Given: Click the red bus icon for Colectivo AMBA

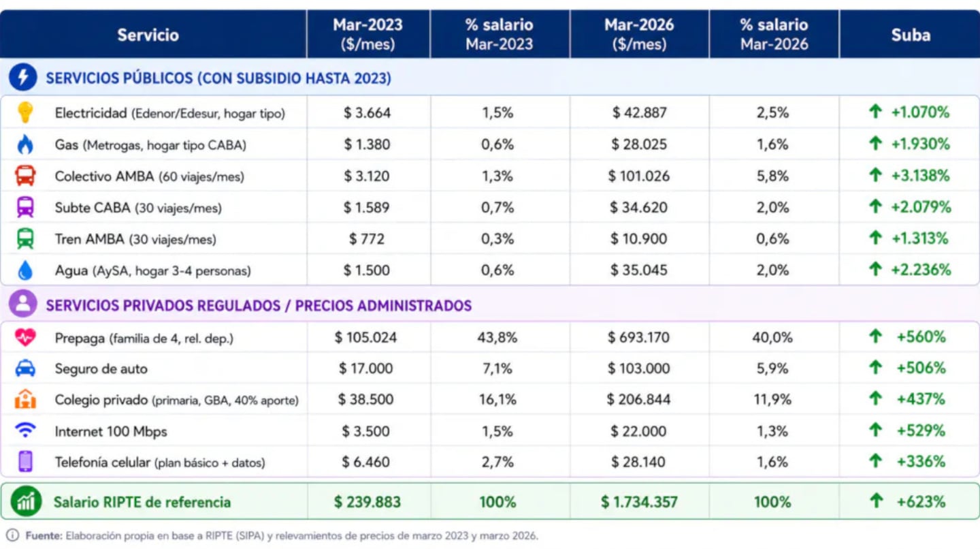Looking at the screenshot, I should (x=25, y=176).
